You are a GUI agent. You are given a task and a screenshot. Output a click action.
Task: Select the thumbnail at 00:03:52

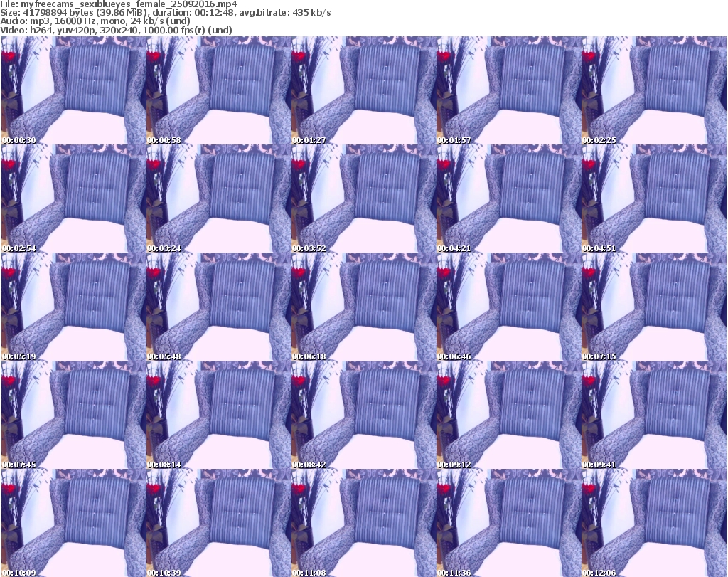(x=363, y=198)
